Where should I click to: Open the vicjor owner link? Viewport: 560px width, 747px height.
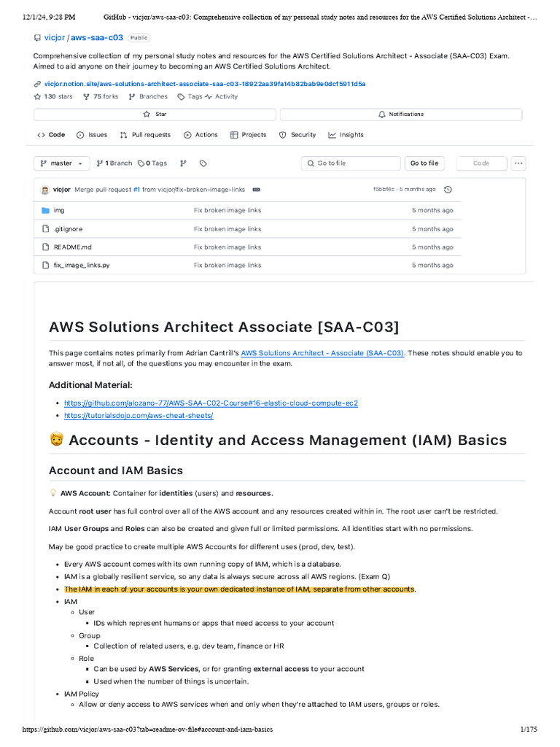tap(54, 38)
